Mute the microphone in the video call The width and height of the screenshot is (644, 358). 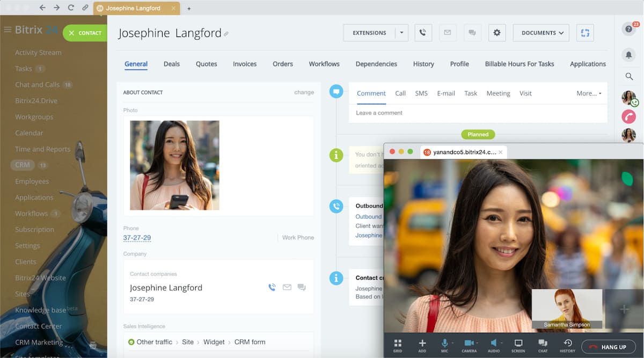pyautogui.click(x=444, y=344)
